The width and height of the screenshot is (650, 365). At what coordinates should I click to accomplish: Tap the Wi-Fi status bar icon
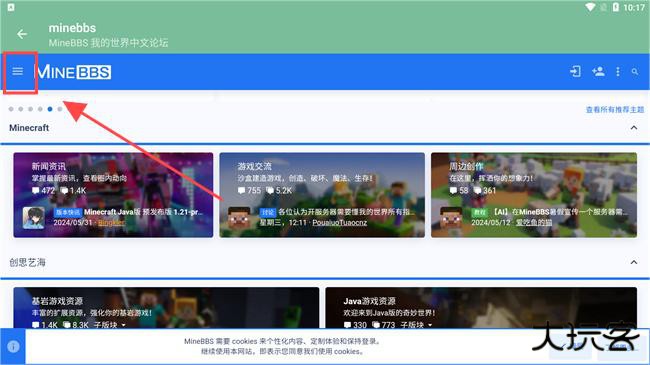coord(590,7)
